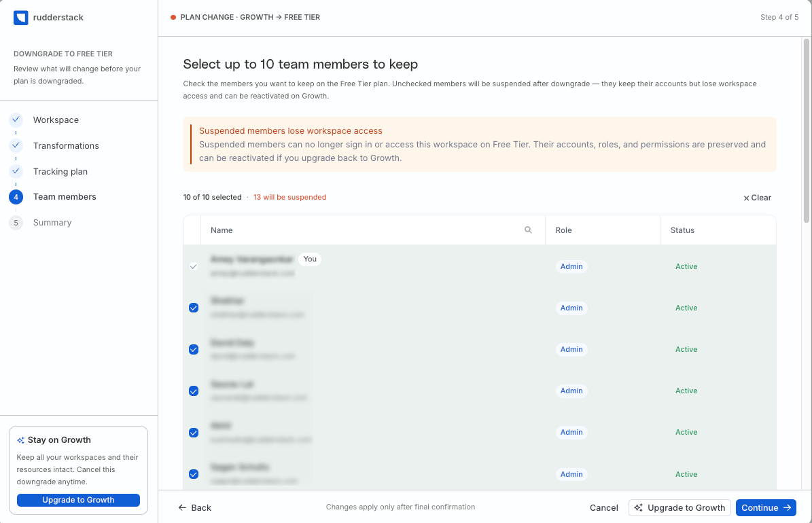The image size is (812, 523).
Task: Cancel the downgrade flow
Action: pyautogui.click(x=604, y=508)
